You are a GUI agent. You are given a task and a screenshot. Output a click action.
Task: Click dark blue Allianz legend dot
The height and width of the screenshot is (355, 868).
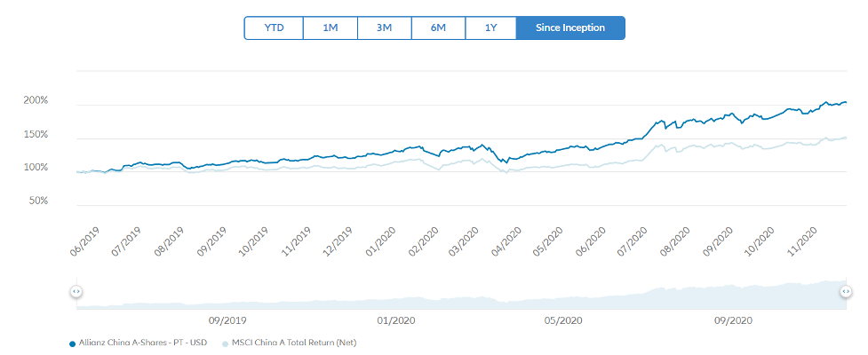71,343
